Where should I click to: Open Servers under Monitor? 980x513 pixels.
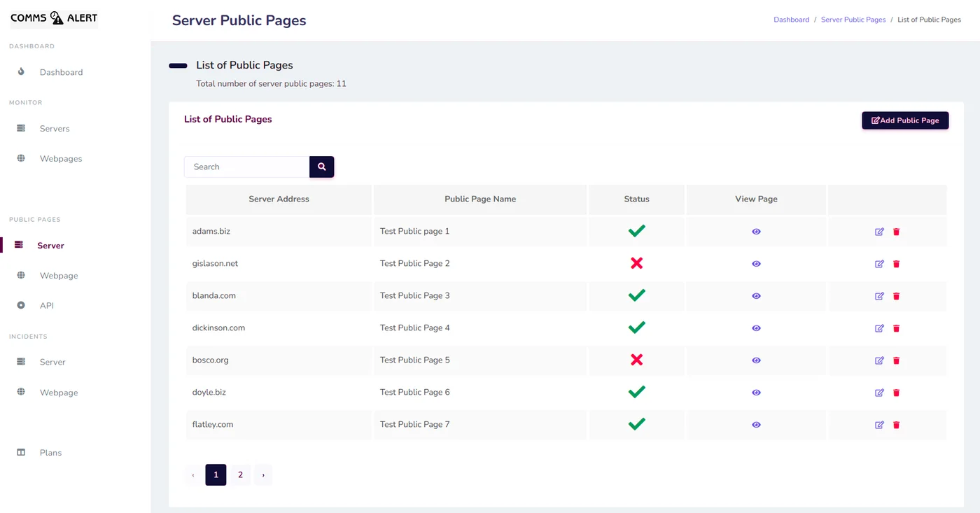55,129
